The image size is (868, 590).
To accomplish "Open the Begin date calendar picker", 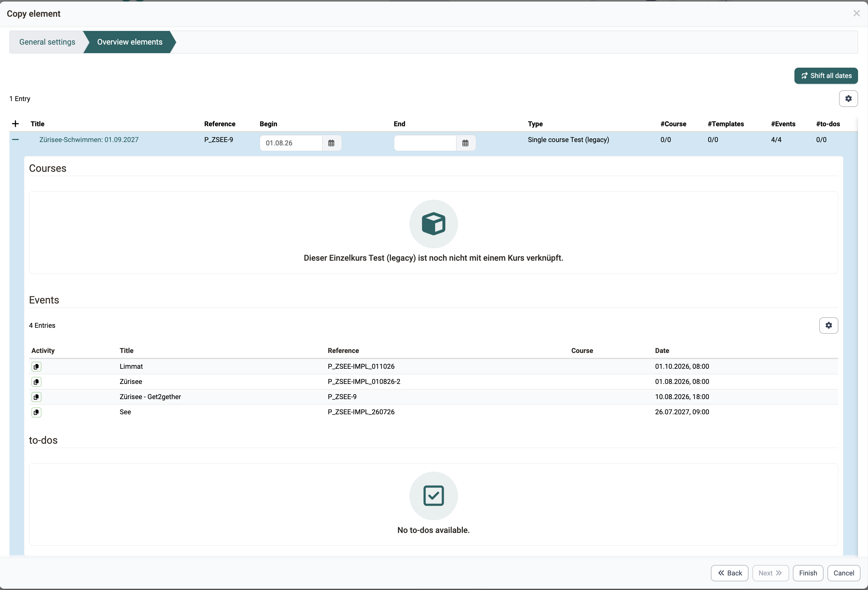I will [x=331, y=143].
